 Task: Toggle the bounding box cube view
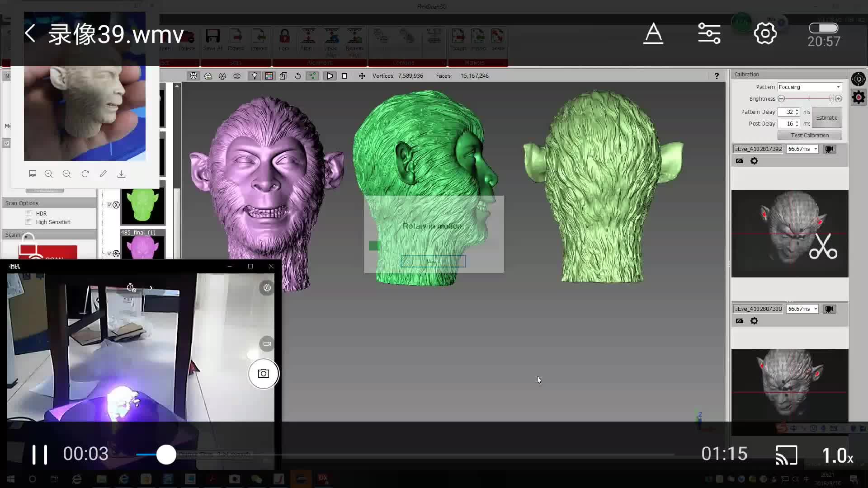coord(283,76)
